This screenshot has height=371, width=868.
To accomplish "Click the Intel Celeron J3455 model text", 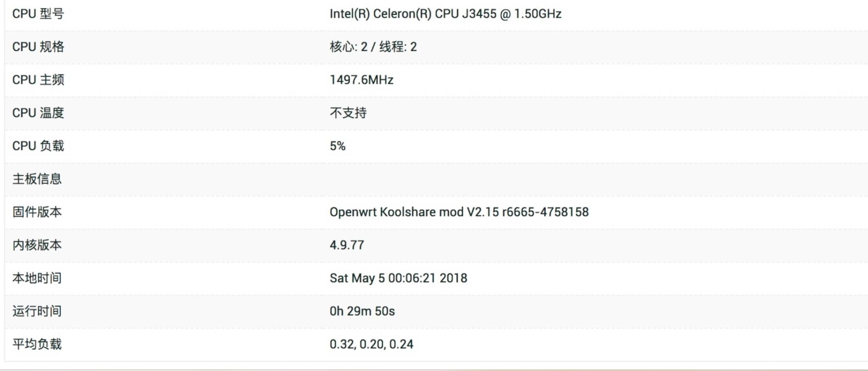I will tap(445, 14).
